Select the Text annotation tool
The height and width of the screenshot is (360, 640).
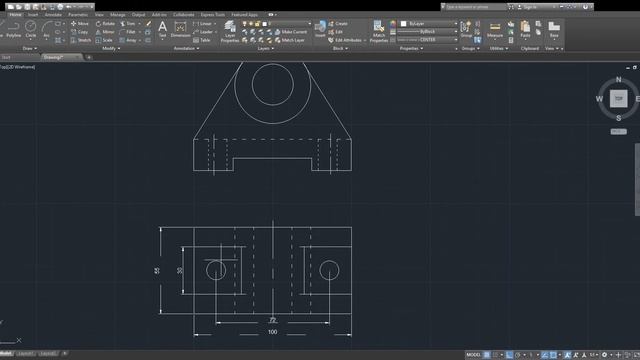(162, 29)
